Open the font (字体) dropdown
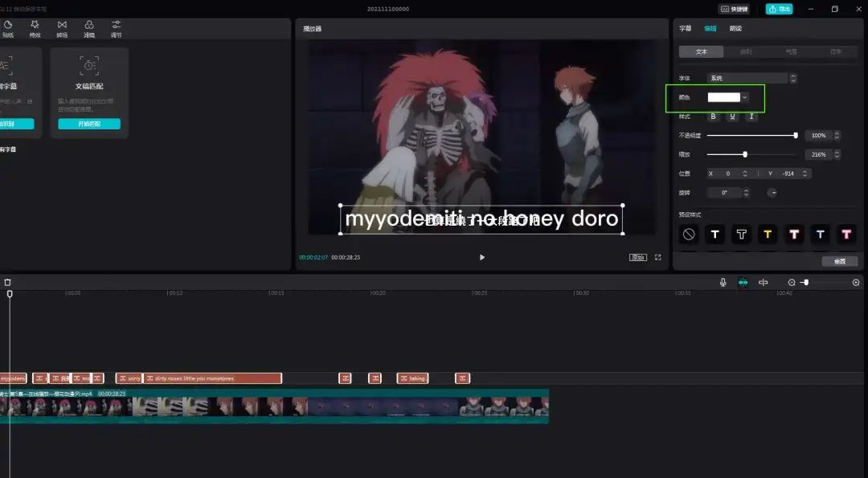 [751, 78]
